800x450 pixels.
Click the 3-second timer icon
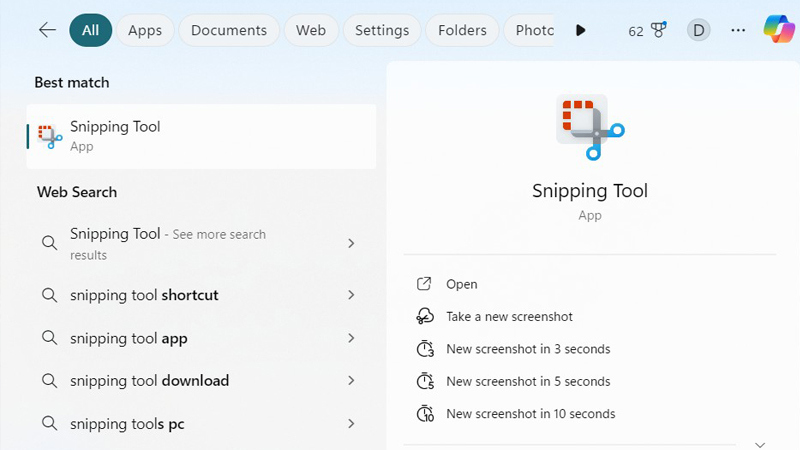pyautogui.click(x=425, y=349)
